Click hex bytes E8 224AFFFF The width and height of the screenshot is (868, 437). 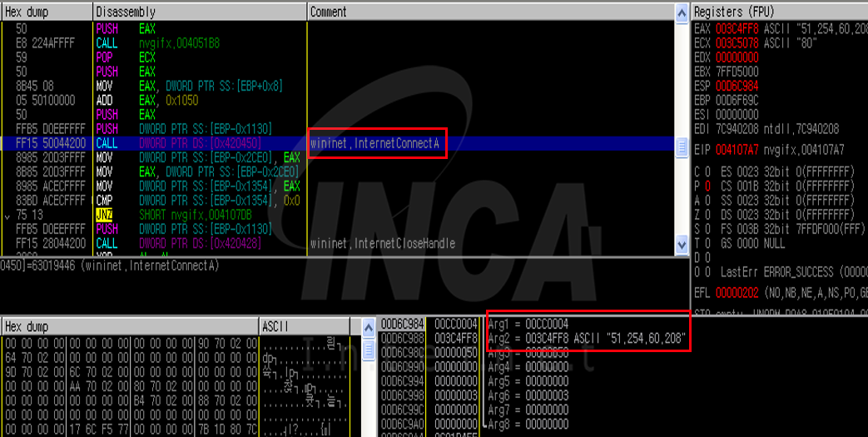44,42
